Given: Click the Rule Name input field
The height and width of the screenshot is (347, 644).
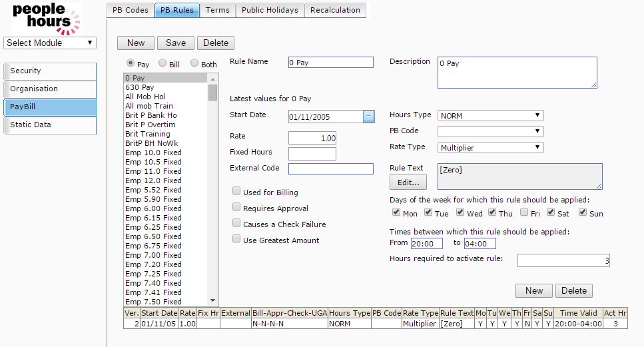Looking at the screenshot, I should (330, 63).
